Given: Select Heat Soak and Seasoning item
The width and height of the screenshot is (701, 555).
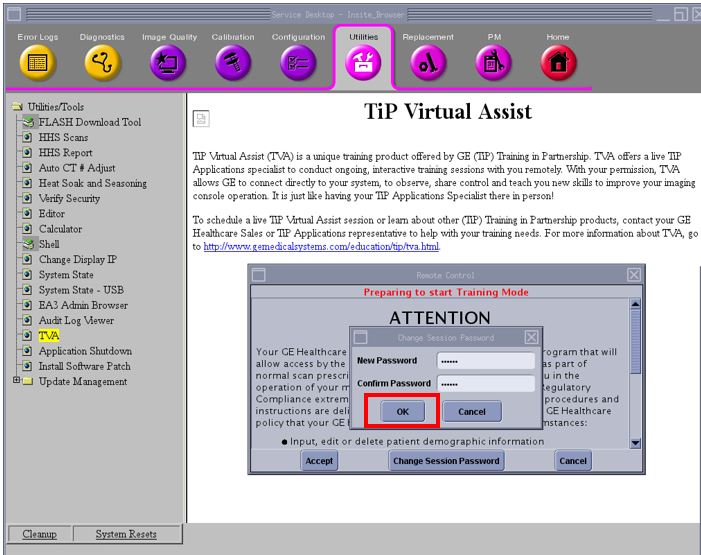Looking at the screenshot, I should point(92,183).
